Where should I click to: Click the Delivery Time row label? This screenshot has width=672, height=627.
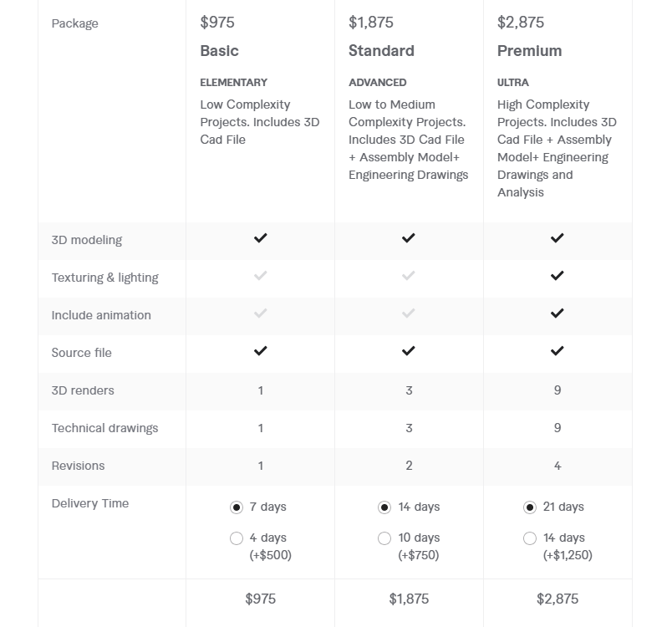tap(90, 503)
